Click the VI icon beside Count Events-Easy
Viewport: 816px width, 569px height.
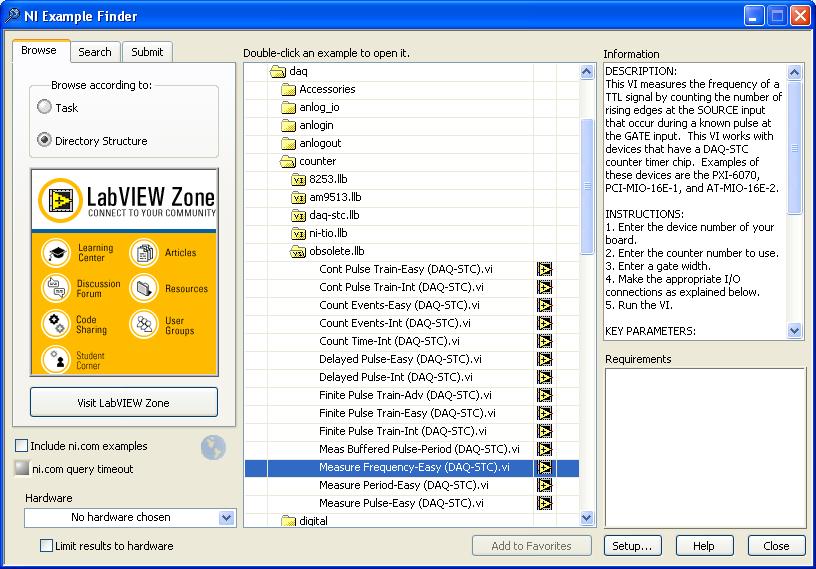pos(544,305)
